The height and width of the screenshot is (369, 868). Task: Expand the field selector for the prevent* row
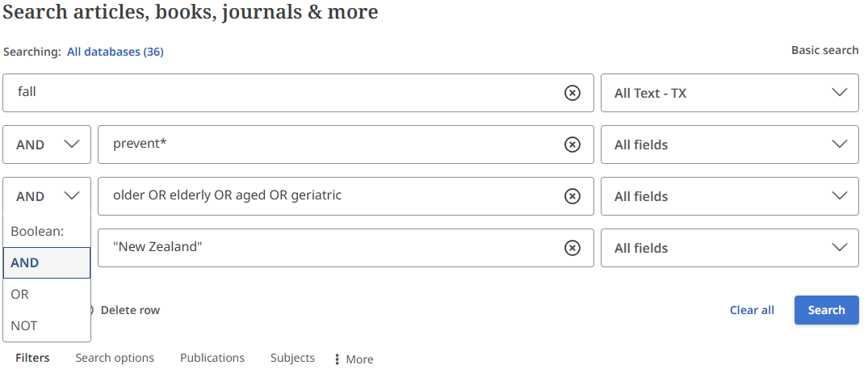pos(729,145)
